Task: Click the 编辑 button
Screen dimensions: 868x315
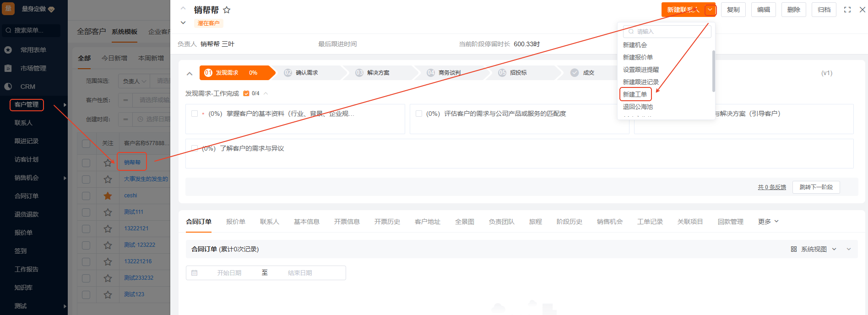Action: (764, 10)
